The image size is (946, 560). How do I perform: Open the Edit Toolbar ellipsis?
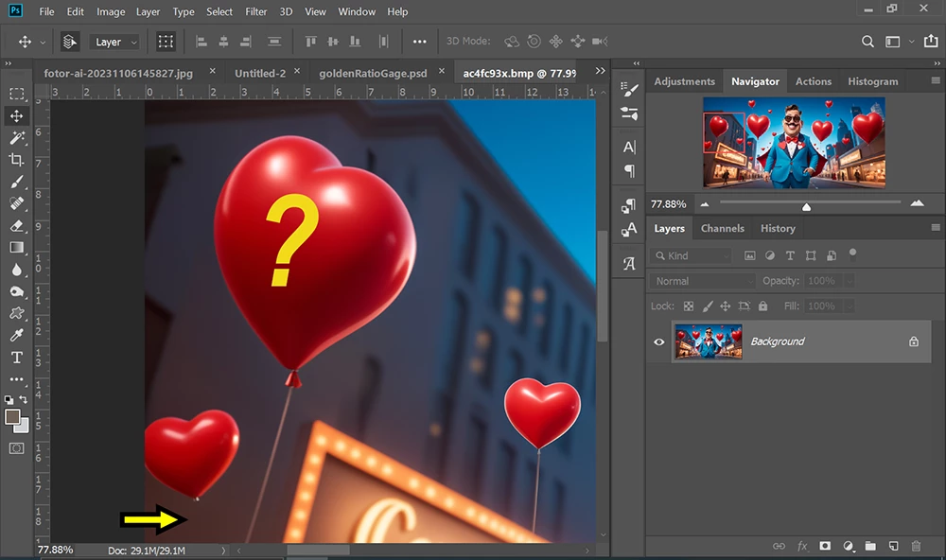(17, 379)
